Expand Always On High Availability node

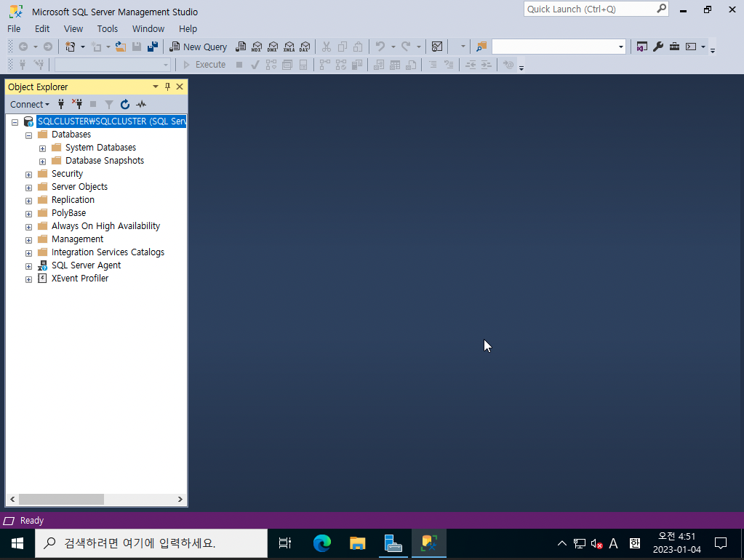[28, 227]
